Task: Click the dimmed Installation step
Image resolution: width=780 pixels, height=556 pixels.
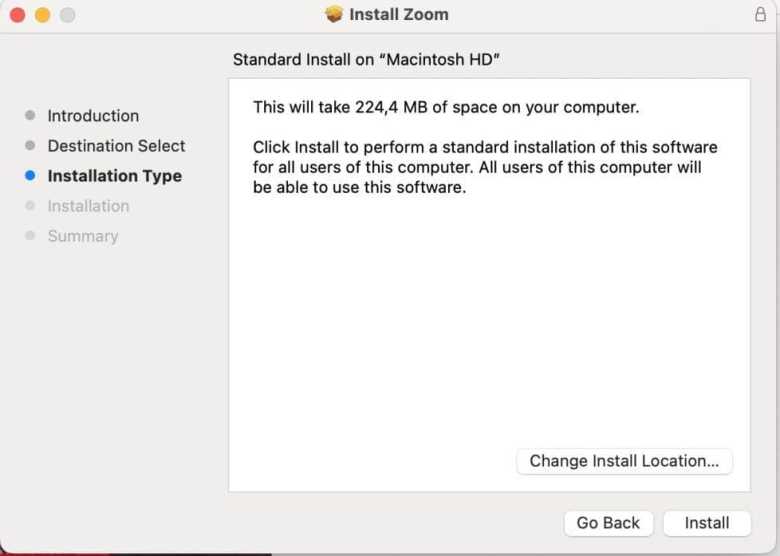Action: [88, 206]
